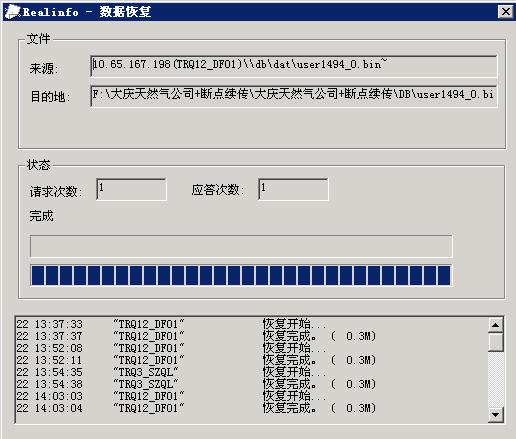Image resolution: width=516 pixels, height=439 pixels.
Task: Select the 13:37:37 恢复完成 log entry
Action: [x=197, y=336]
